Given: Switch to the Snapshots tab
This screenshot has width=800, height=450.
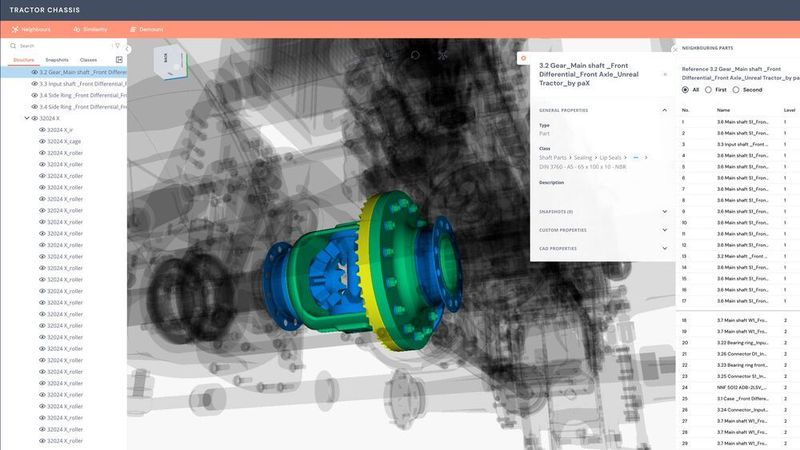Looking at the screenshot, I should tap(57, 60).
